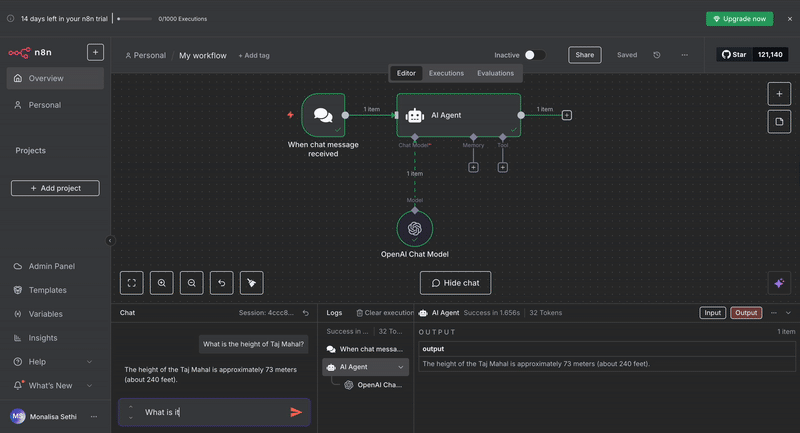
Task: Open workflow history clock icon
Action: point(657,55)
